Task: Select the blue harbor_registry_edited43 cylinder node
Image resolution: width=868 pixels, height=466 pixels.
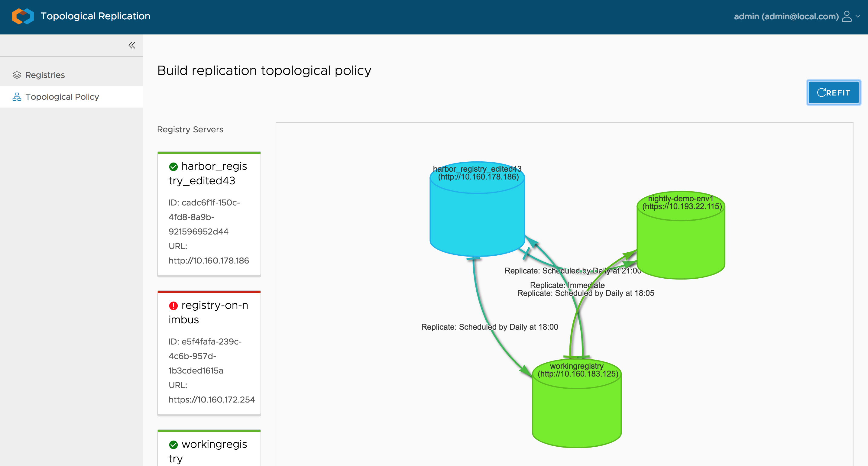Action: point(477,209)
